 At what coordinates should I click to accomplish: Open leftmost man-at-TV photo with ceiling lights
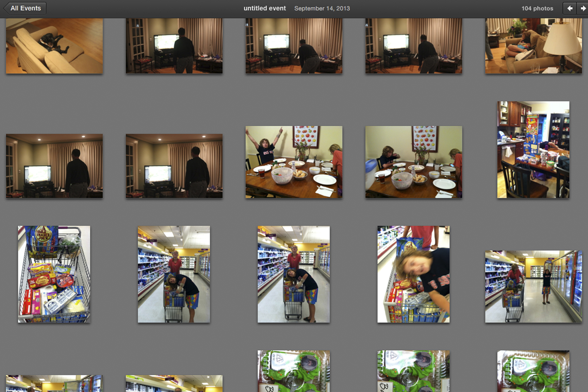click(x=54, y=166)
